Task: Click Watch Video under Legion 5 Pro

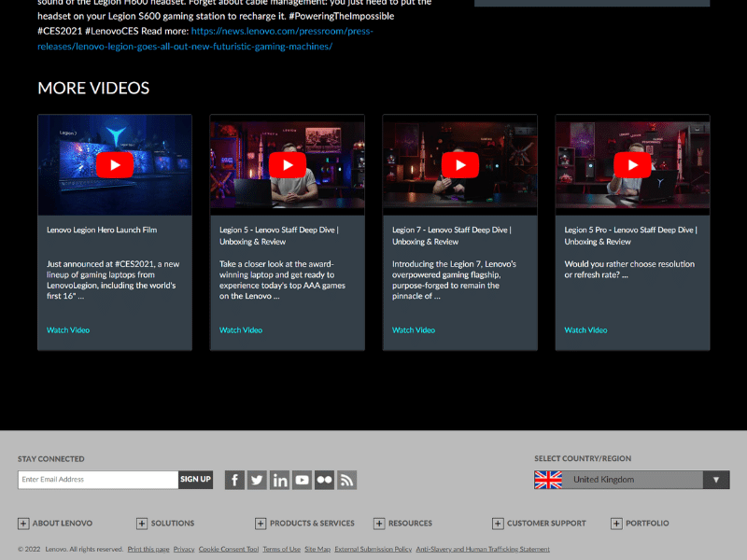Action: (586, 330)
